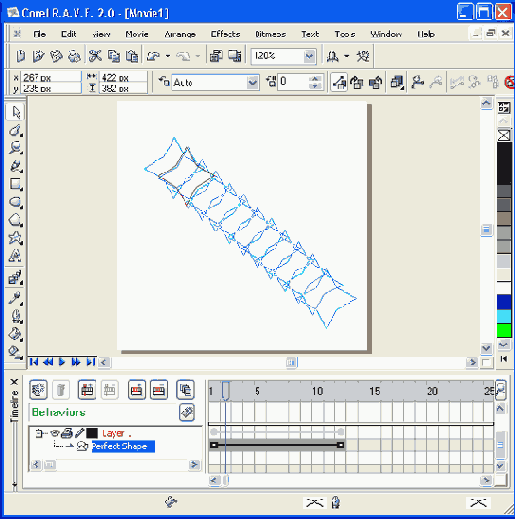
Task: Open the zoom level dropdown
Action: [310, 56]
